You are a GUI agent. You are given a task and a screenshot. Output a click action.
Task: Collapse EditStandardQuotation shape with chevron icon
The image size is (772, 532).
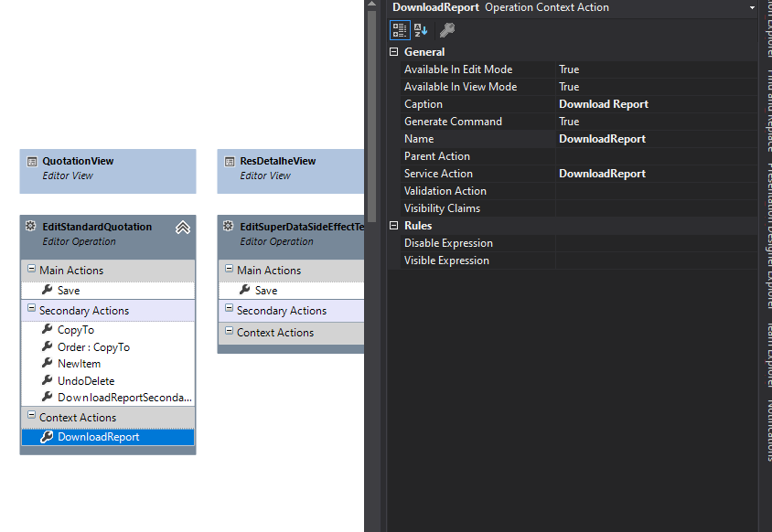(183, 228)
